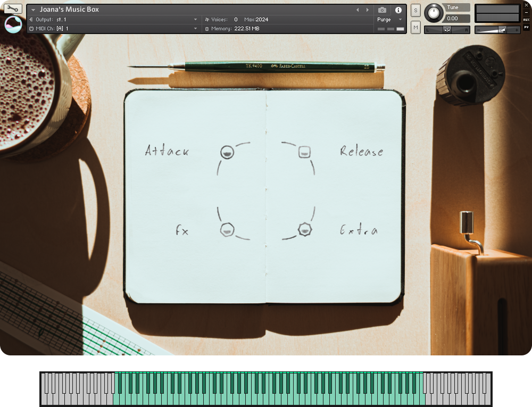
Task: Click the Fx knob
Action: [227, 230]
